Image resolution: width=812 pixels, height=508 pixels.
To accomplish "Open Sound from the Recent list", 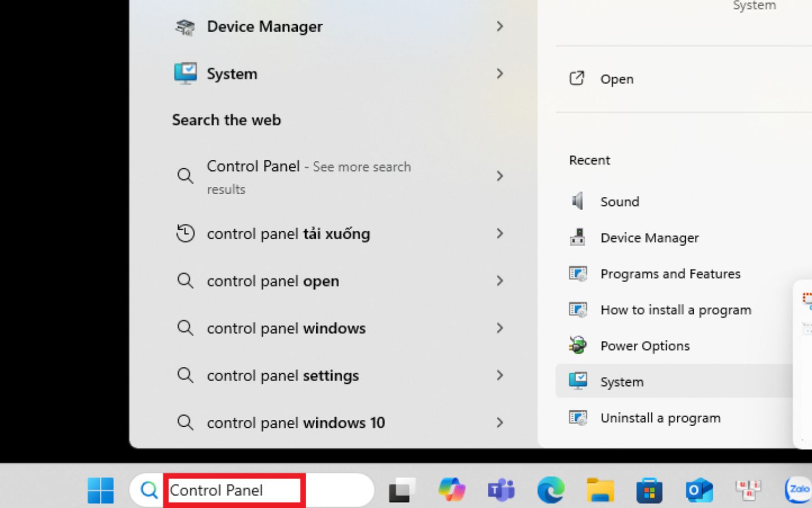I will [x=619, y=201].
